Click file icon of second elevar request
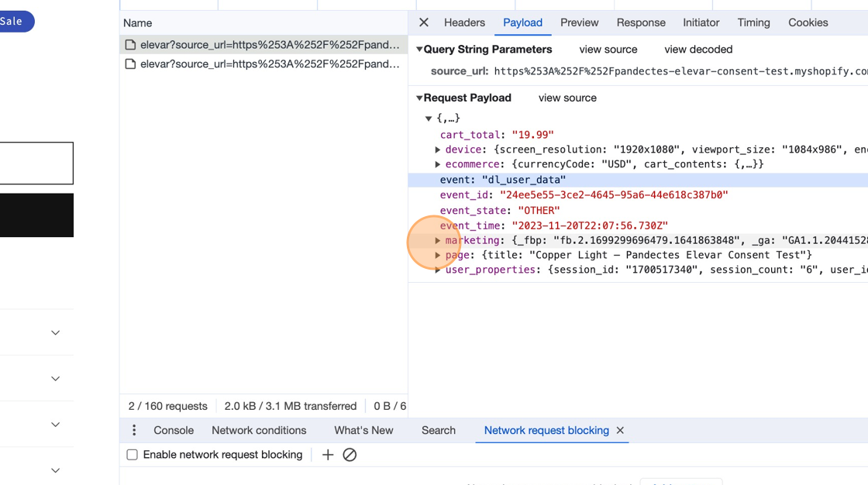This screenshot has width=868, height=485. [x=130, y=64]
